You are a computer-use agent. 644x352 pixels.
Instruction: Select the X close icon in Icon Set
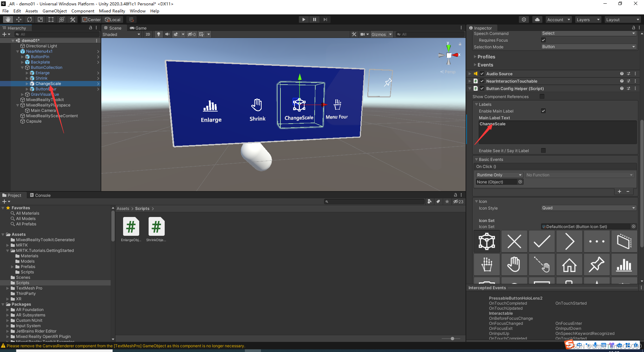click(x=514, y=241)
